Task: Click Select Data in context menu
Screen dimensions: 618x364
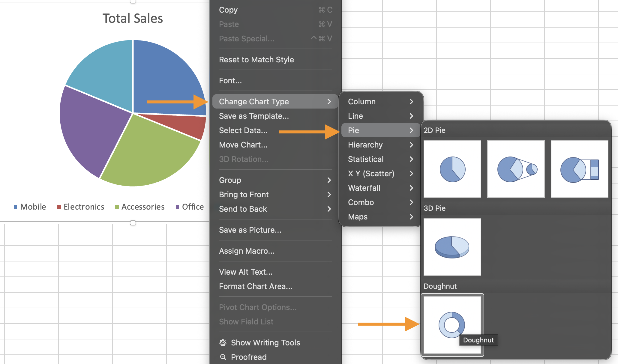Action: point(243,130)
